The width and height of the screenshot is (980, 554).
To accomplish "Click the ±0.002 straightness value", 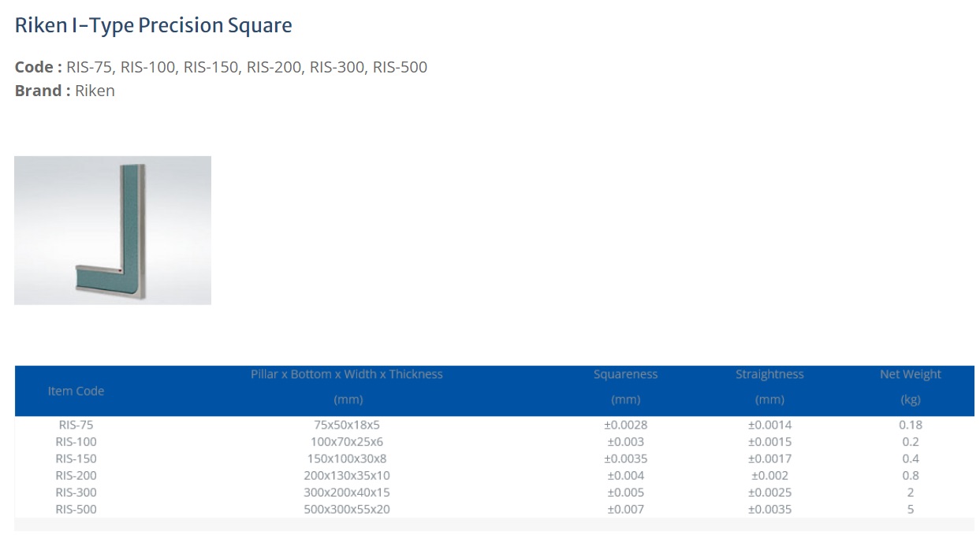I will pyautogui.click(x=769, y=475).
